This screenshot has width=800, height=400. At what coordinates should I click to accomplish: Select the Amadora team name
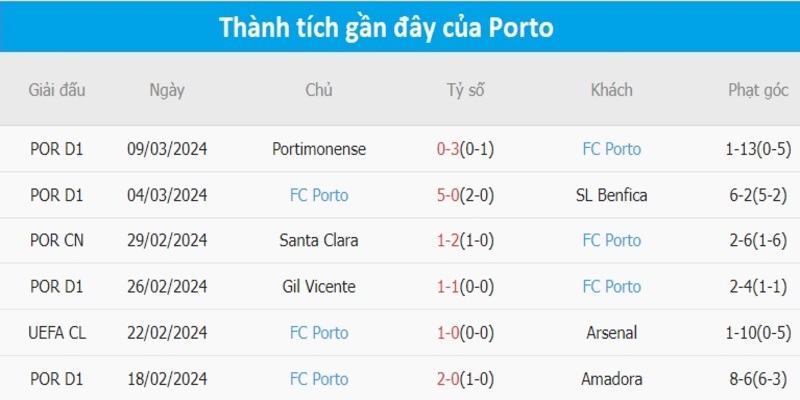coord(611,379)
